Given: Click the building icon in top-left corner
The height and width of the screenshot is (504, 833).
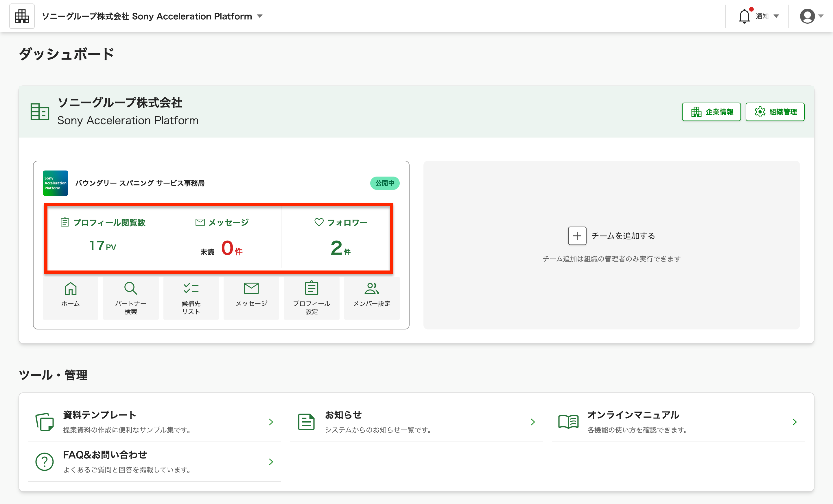Looking at the screenshot, I should [x=22, y=16].
